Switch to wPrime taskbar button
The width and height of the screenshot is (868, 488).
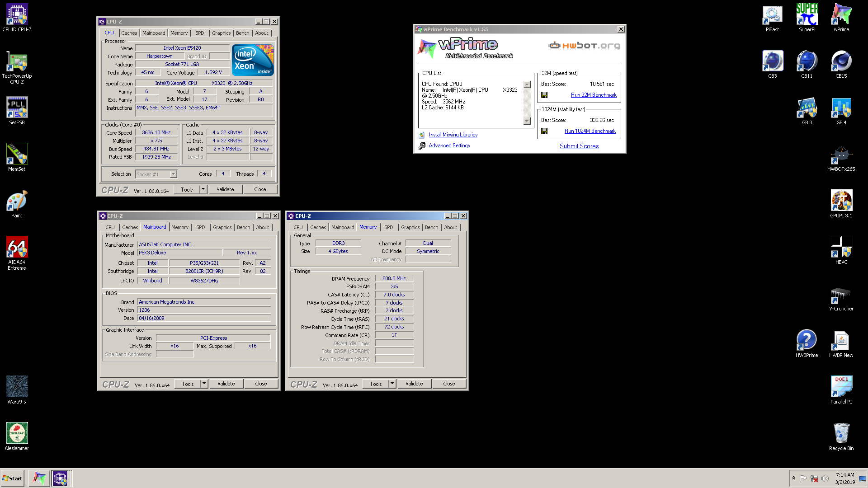(x=39, y=478)
